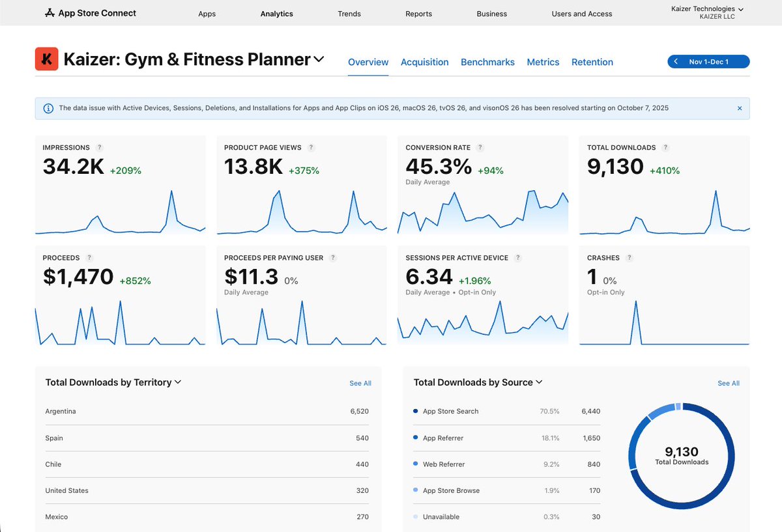Viewport: 782px width, 532px height.
Task: Click the Kaizer app icon
Action: (46, 59)
